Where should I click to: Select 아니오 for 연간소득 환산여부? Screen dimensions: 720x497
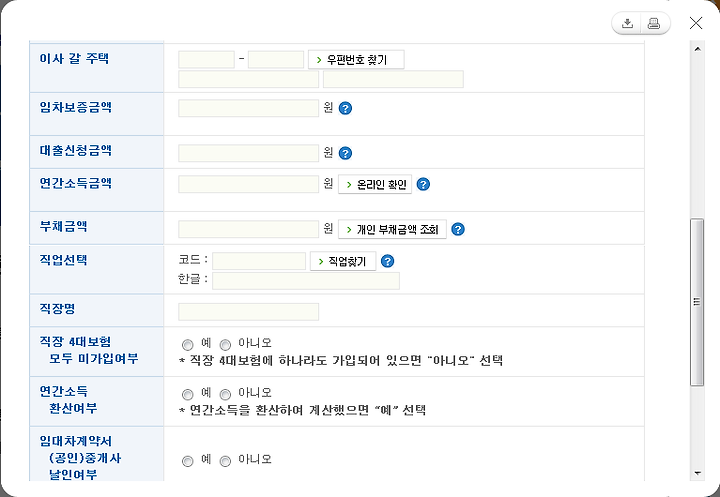tap(225, 395)
